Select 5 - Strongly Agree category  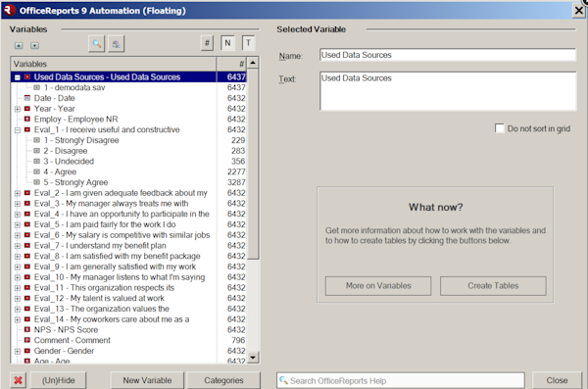[x=75, y=182]
